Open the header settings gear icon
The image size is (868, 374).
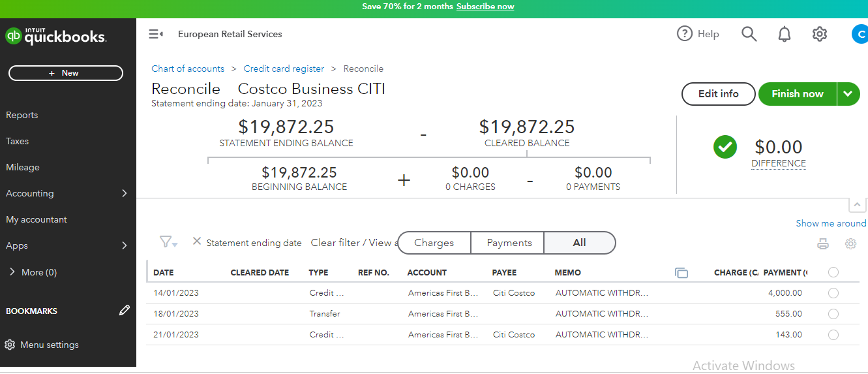point(820,34)
